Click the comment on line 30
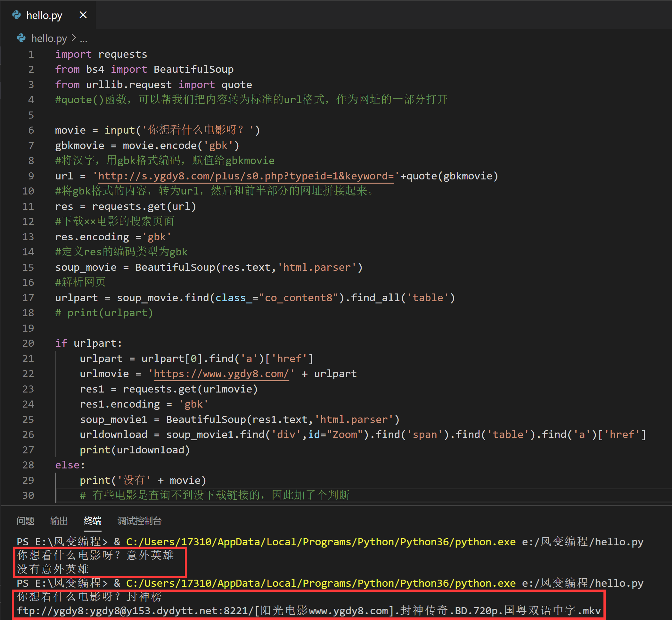Viewport: 672px width, 620px height. click(215, 496)
